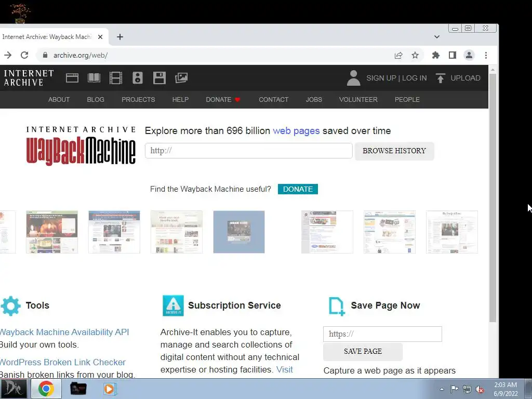The width and height of the screenshot is (532, 399).
Task: Open the Software (floppy disk) icon in header
Action: click(159, 78)
